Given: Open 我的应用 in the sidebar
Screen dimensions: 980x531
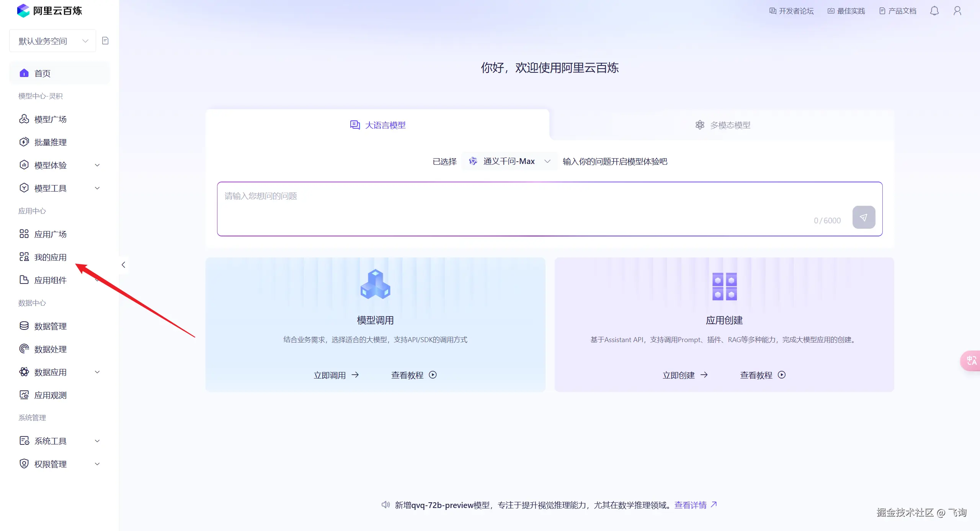Looking at the screenshot, I should tap(50, 257).
